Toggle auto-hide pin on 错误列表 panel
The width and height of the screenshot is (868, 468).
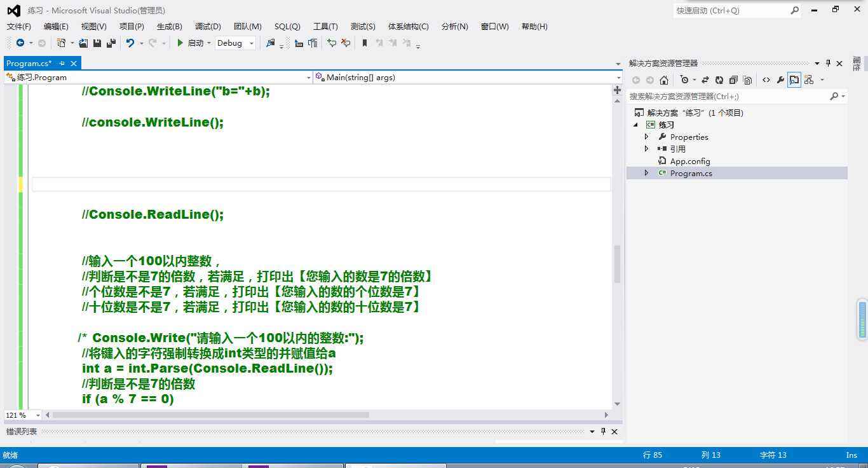(x=603, y=431)
